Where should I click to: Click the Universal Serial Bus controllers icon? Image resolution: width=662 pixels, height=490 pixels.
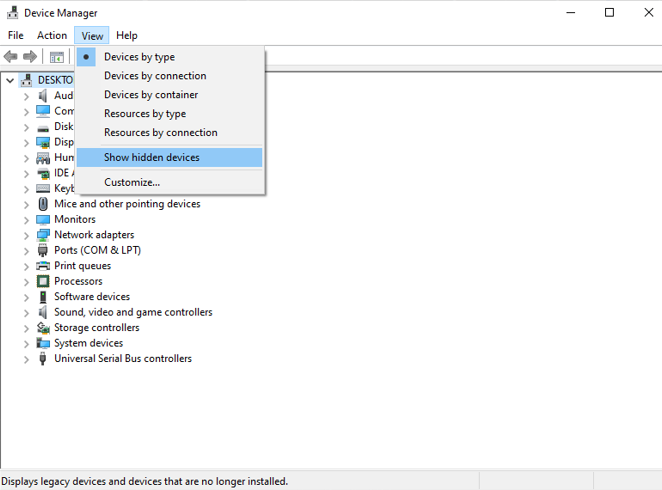click(43, 359)
